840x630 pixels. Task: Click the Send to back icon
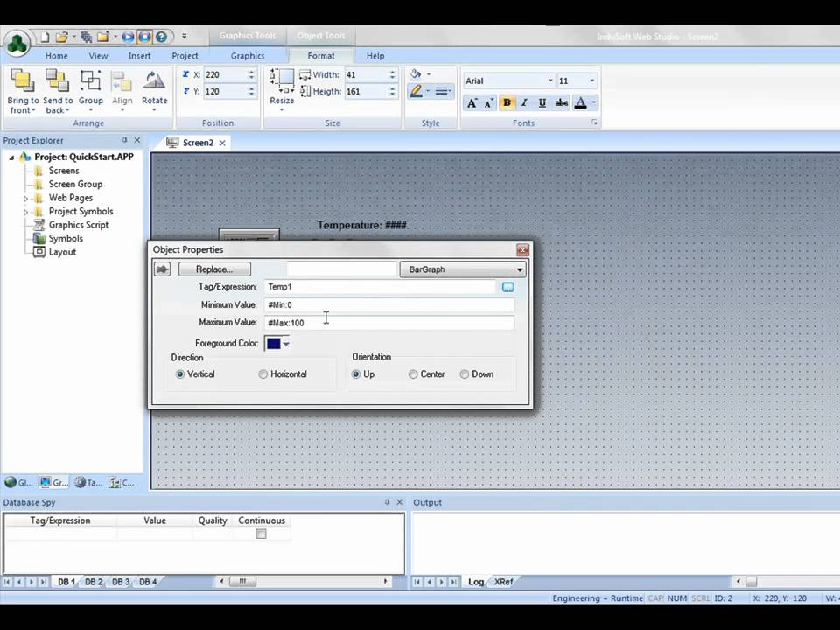(58, 80)
